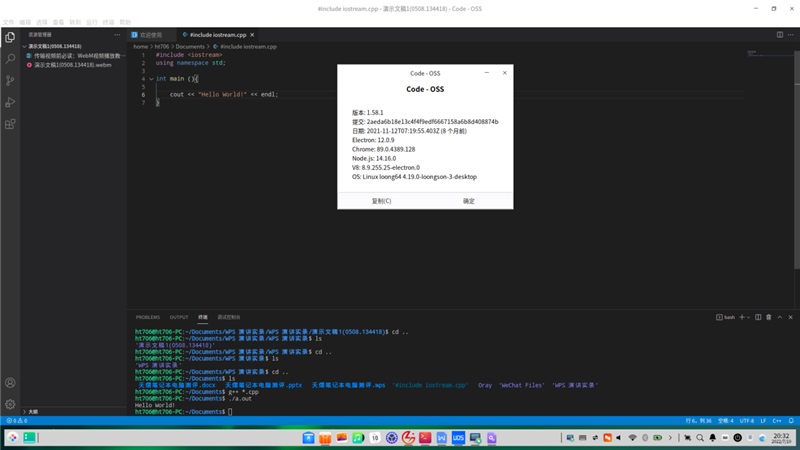800x450 pixels.
Task: Open the Manage gear icon
Action: click(10, 405)
